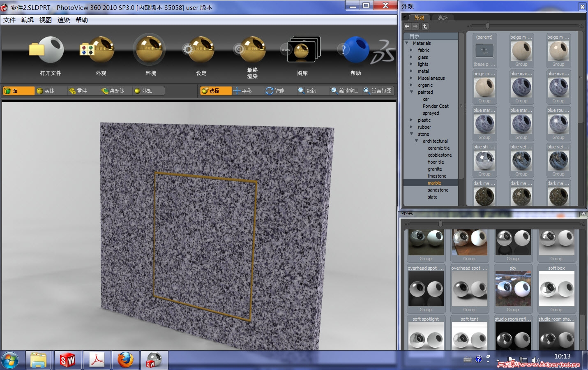Image resolution: width=588 pixels, height=370 pixels.
Task: Open Adobe Reader from the taskbar
Action: click(x=97, y=361)
